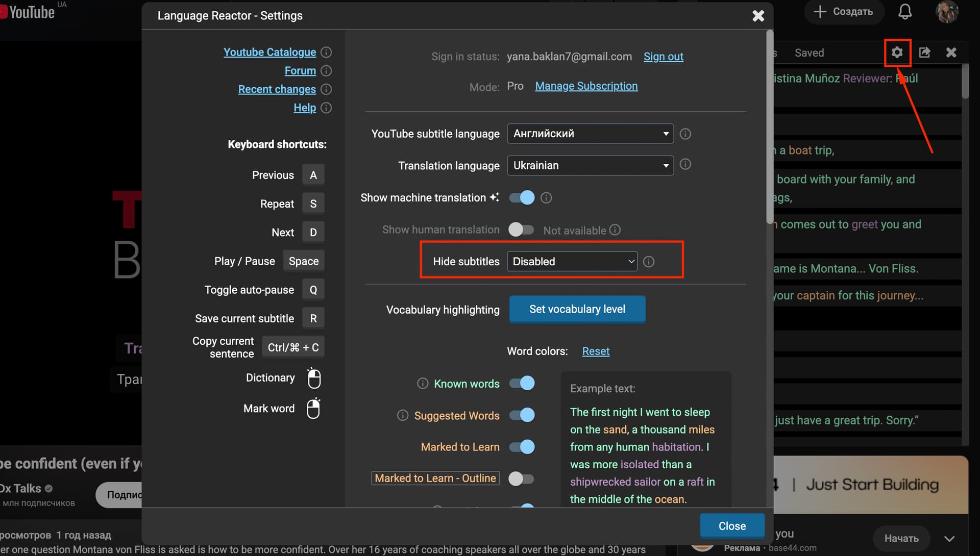This screenshot has width=980, height=556.
Task: Click info icon next to Youtube Catalogue
Action: click(326, 53)
